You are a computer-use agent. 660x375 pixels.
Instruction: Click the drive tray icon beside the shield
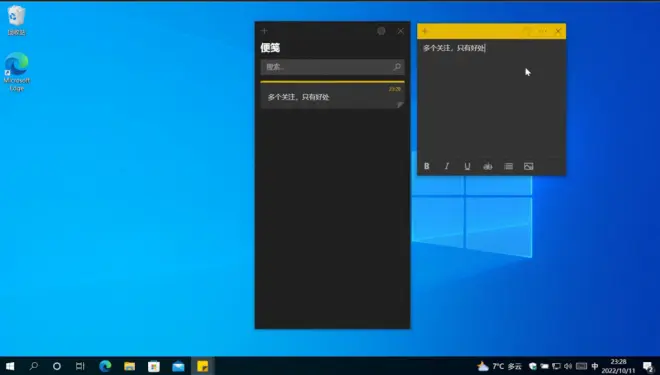pyautogui.click(x=544, y=366)
